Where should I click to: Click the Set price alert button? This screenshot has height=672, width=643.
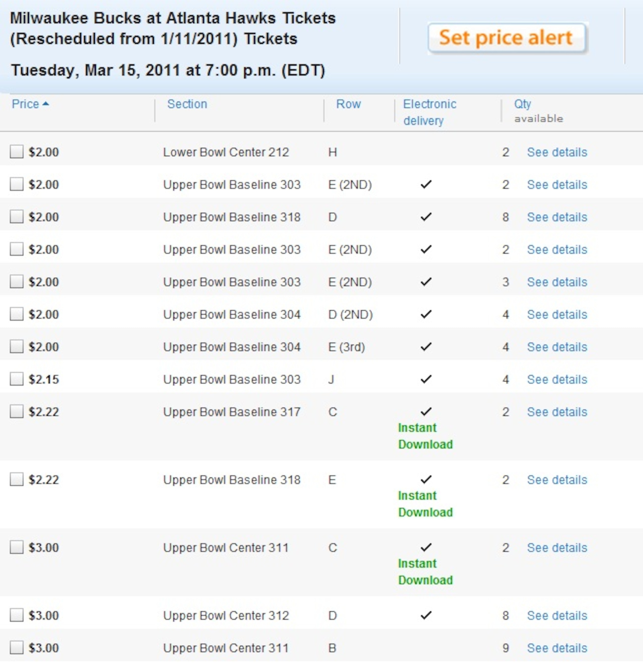(508, 38)
